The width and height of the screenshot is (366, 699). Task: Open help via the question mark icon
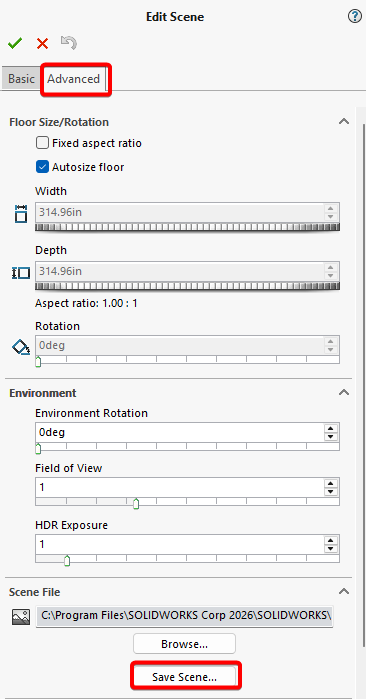click(x=354, y=17)
